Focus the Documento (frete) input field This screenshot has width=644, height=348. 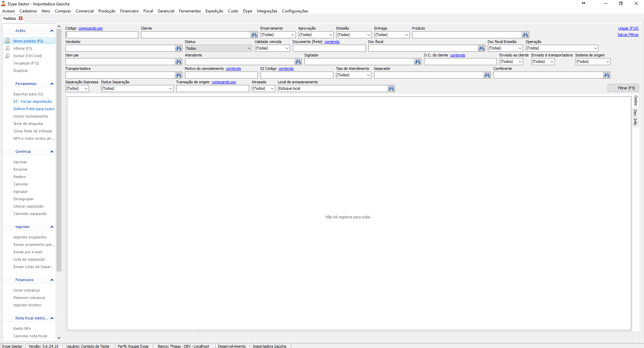329,48
